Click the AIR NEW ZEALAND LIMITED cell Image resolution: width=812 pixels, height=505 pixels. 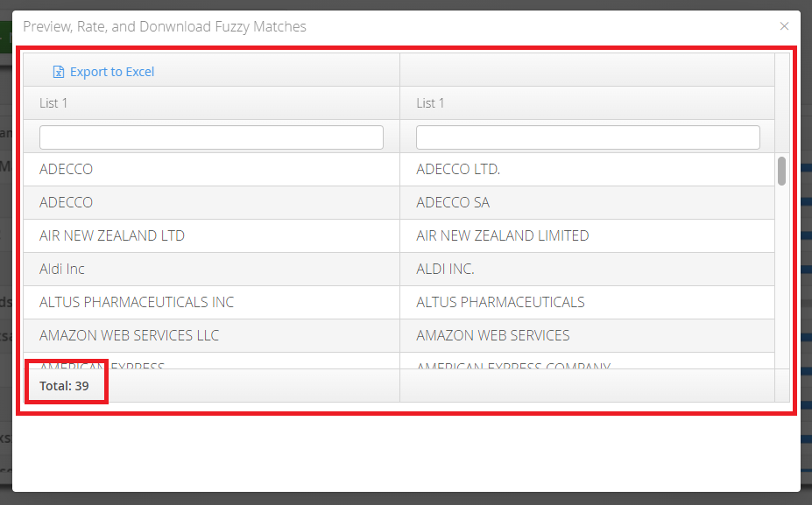tap(587, 236)
